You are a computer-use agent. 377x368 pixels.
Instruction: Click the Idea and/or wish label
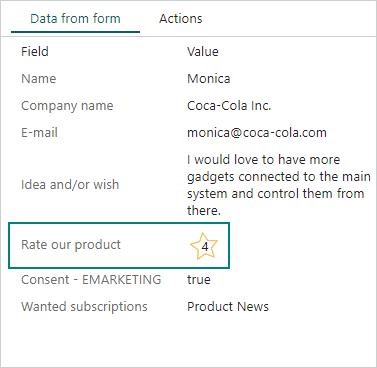(70, 184)
